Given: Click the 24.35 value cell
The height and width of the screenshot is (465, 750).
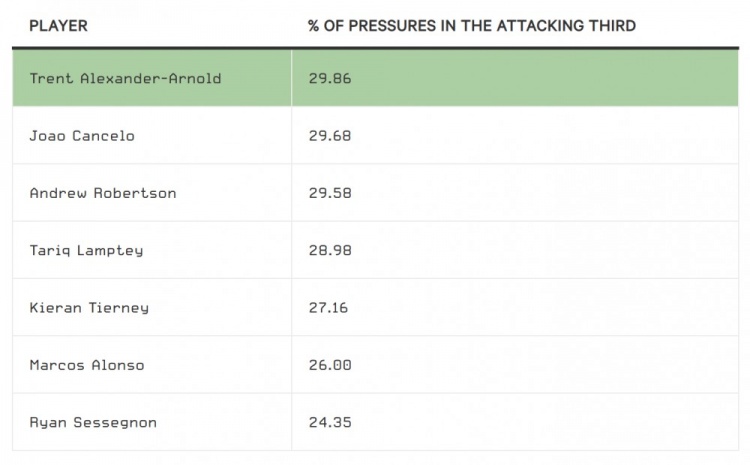Looking at the screenshot, I should (515, 422).
